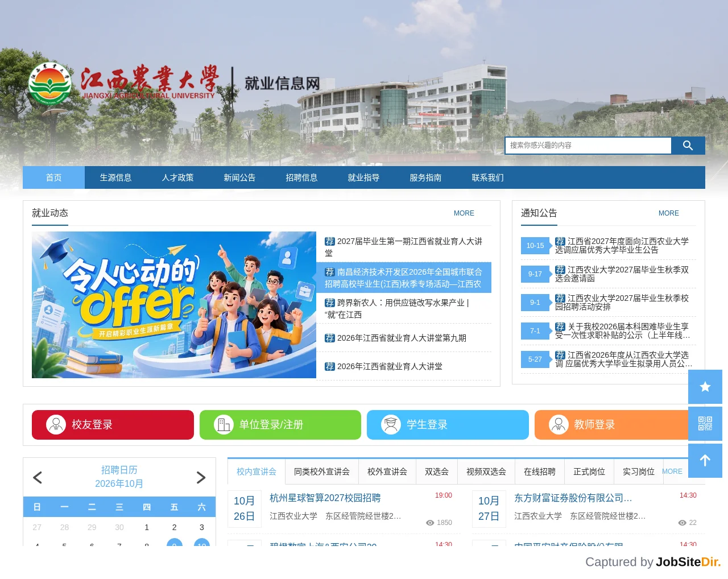Open 2027届毕业生第一期江西省就业育人大讲堂 article
This screenshot has height=579, width=728.
(x=404, y=247)
